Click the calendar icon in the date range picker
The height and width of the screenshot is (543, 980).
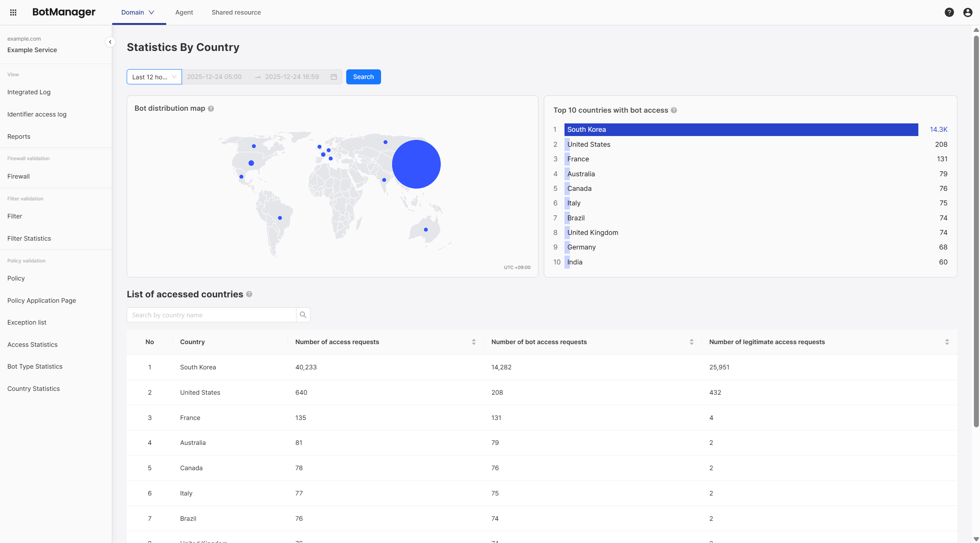[333, 77]
